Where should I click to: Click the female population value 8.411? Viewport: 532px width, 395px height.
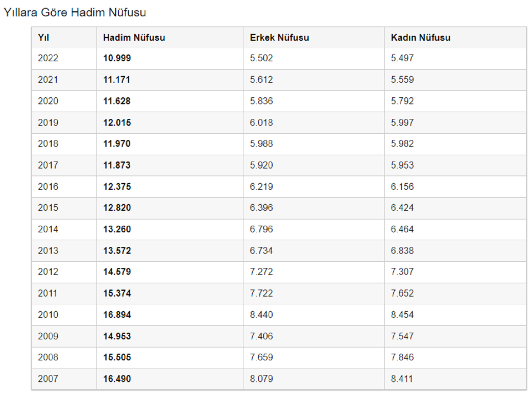pos(402,379)
